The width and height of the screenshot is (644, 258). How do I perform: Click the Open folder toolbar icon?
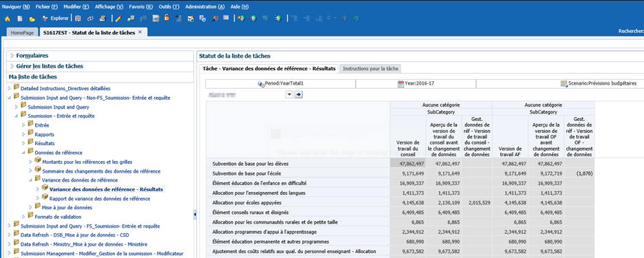click(32, 19)
